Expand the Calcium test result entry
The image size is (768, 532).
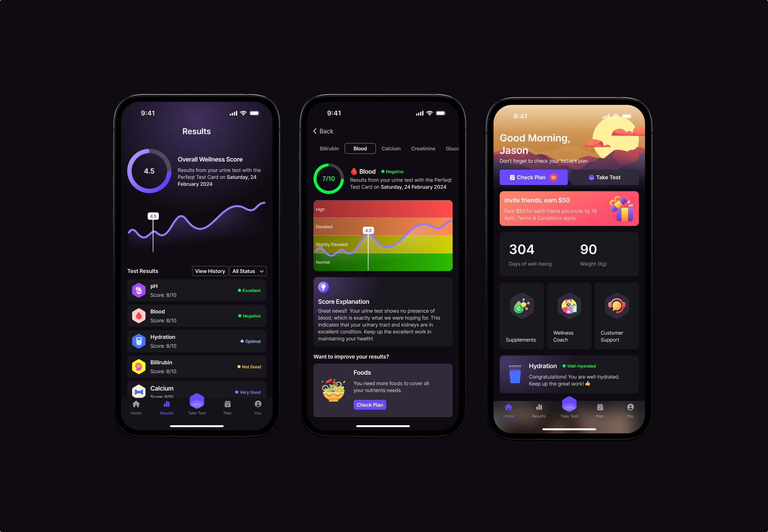pyautogui.click(x=196, y=391)
